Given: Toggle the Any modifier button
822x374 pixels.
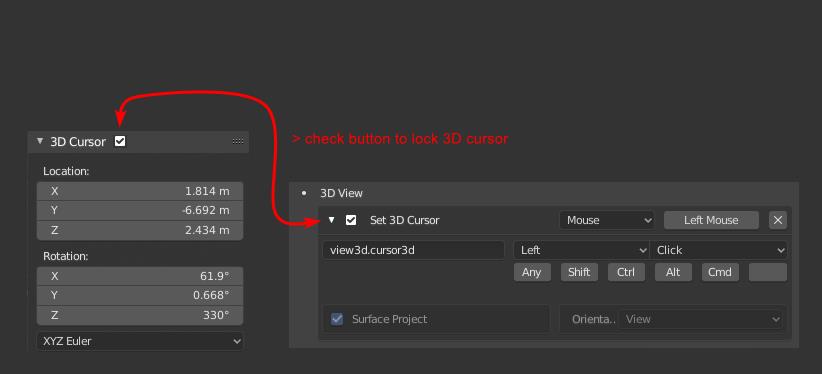Looking at the screenshot, I should point(532,272).
